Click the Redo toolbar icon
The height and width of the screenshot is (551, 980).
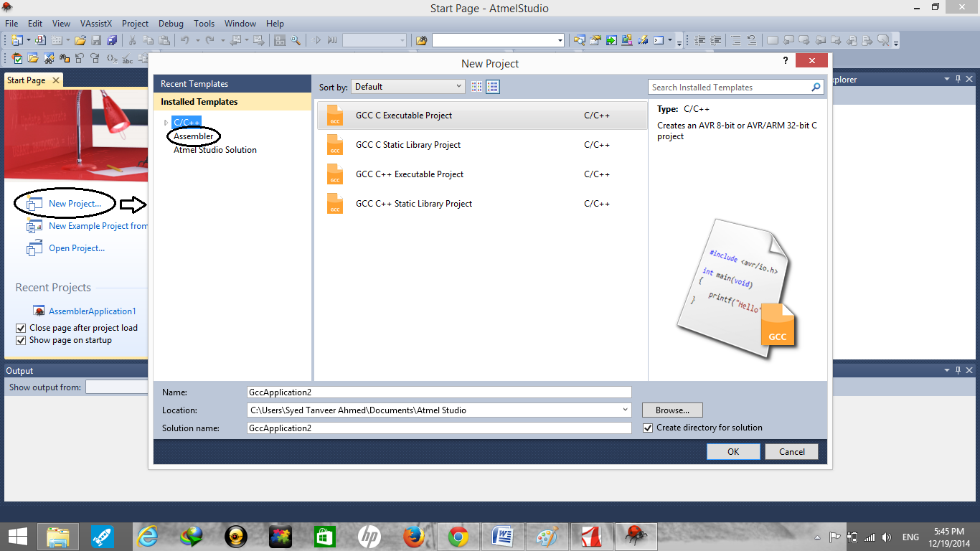[x=209, y=40]
